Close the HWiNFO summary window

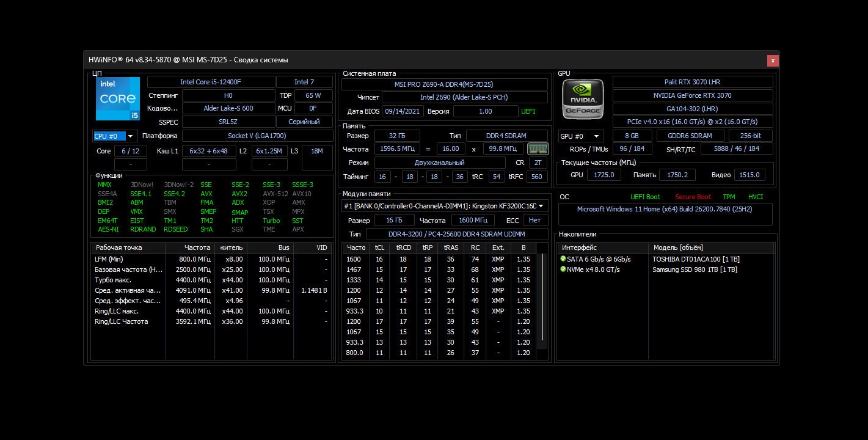point(773,61)
